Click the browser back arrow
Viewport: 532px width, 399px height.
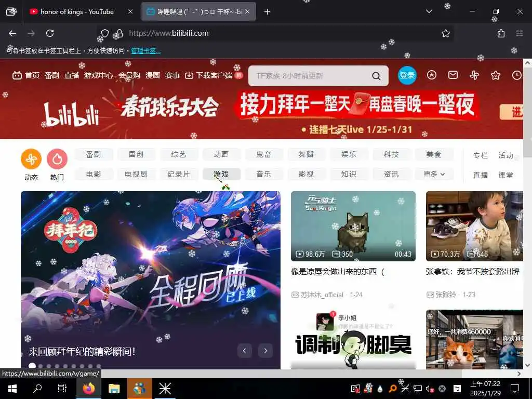click(x=12, y=33)
